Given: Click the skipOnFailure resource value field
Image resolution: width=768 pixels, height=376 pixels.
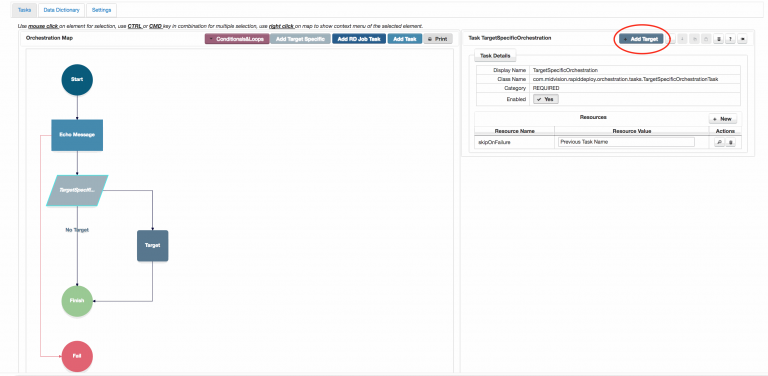Looking at the screenshot, I should coord(626,142).
